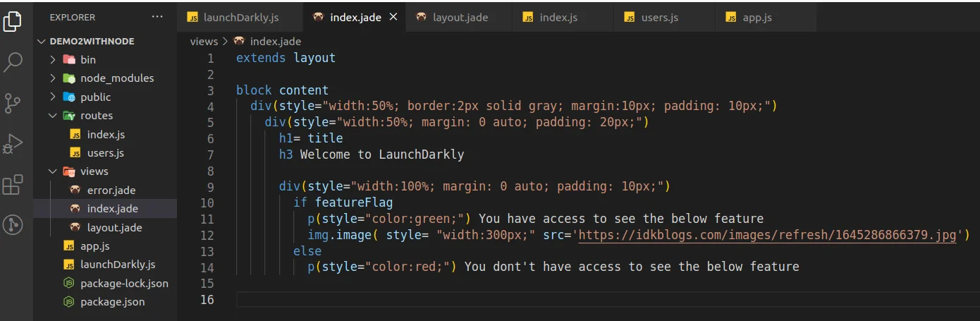Click the bin folder icon
The width and height of the screenshot is (980, 321).
pos(69,60)
